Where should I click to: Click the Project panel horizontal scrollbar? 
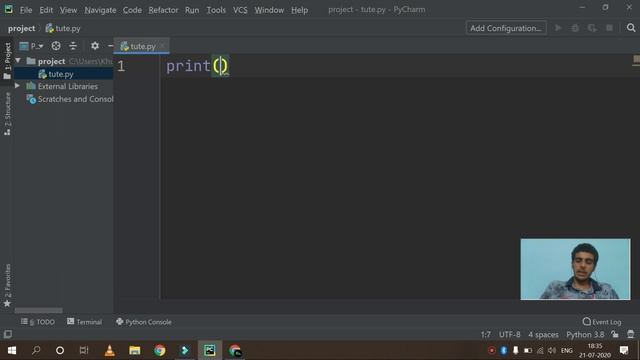[x=39, y=311]
